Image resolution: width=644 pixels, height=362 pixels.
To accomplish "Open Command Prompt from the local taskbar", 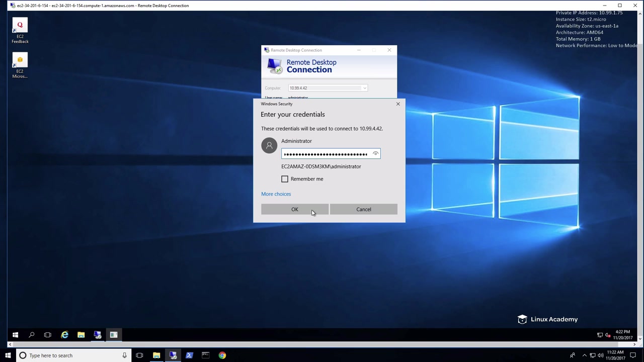I will [205, 355].
